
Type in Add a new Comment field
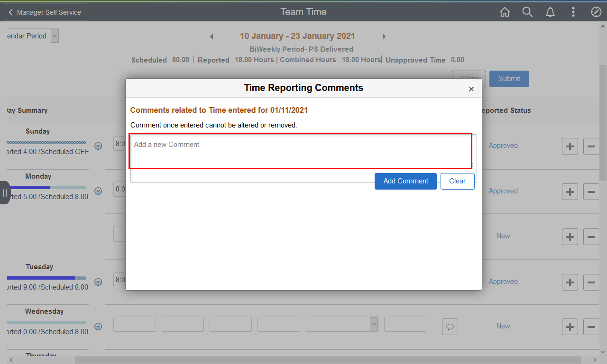301,151
